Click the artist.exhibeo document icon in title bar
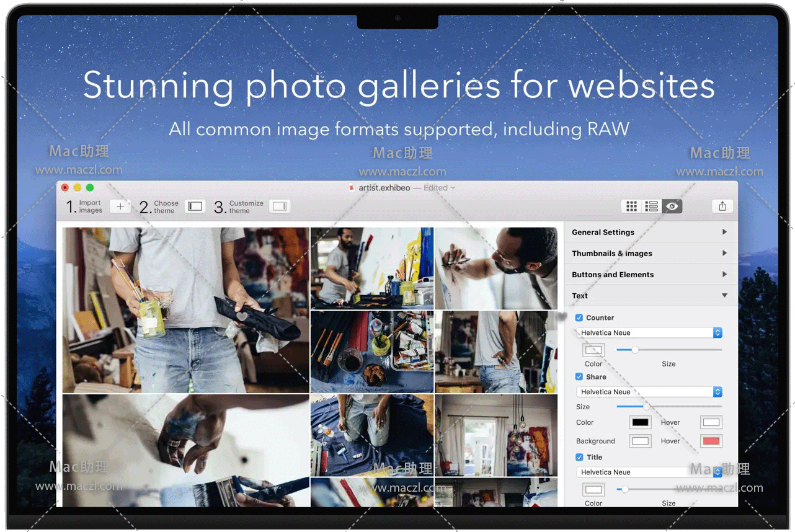Viewport: 795px width, 532px height. click(x=352, y=188)
